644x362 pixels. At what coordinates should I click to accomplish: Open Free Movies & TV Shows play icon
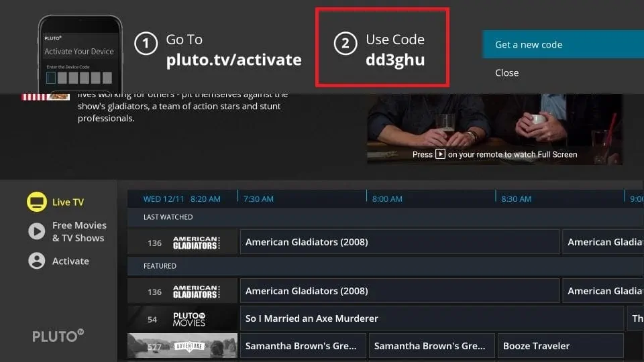(x=36, y=231)
